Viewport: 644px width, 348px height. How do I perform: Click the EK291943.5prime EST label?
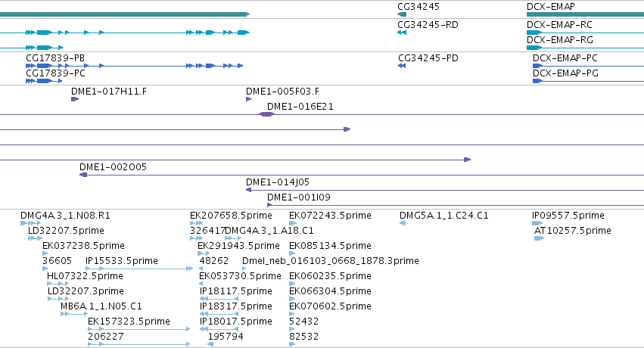(x=238, y=245)
